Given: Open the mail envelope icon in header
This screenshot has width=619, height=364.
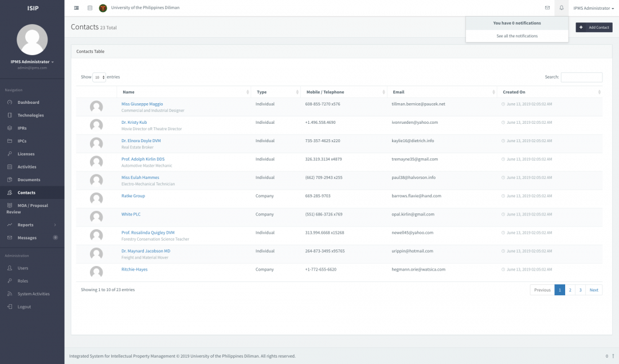Looking at the screenshot, I should (x=547, y=8).
